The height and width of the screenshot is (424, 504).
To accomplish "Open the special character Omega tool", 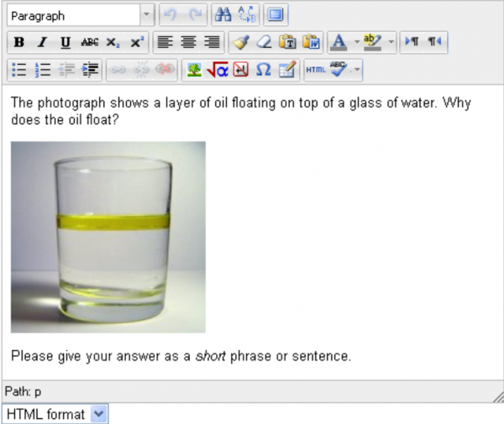I will (x=263, y=71).
